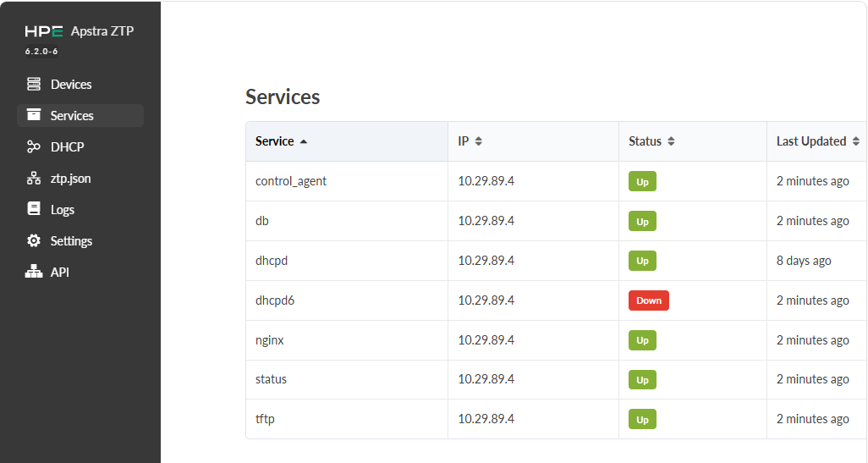868x463 pixels.
Task: Click the Up badge in the tftp row
Action: coord(642,419)
